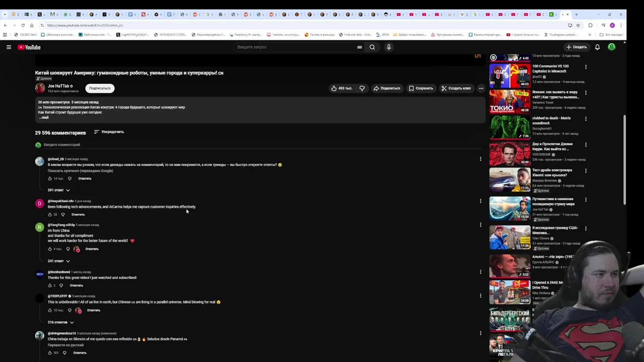644x362 pixels.
Task: Open the Joe HaTTab channel avatar
Action: click(40, 88)
